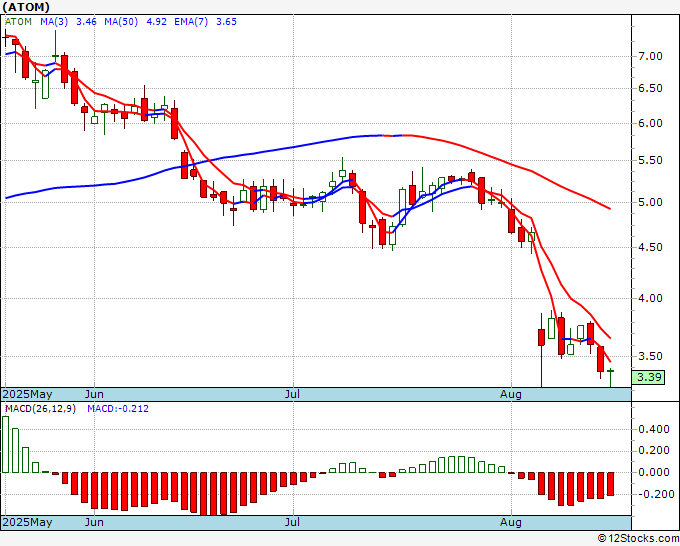This screenshot has width=680, height=546.
Task: Click the EMA(7) legend label
Action: coord(191,22)
